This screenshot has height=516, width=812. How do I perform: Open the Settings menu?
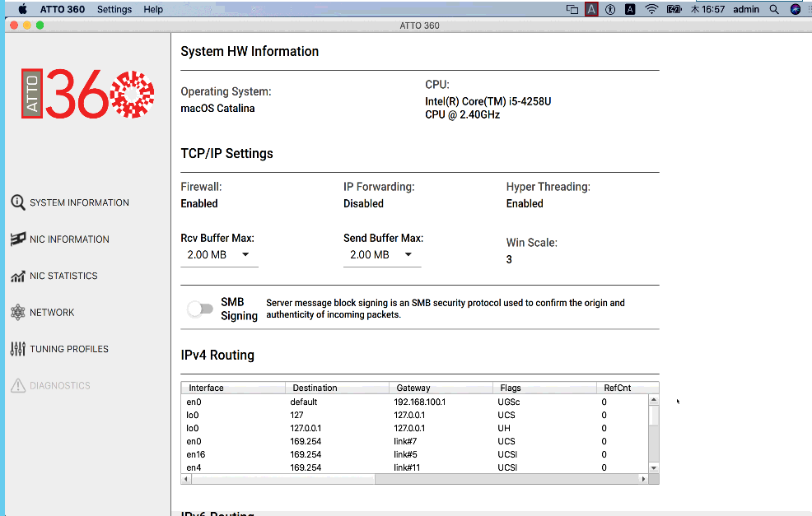coord(114,9)
